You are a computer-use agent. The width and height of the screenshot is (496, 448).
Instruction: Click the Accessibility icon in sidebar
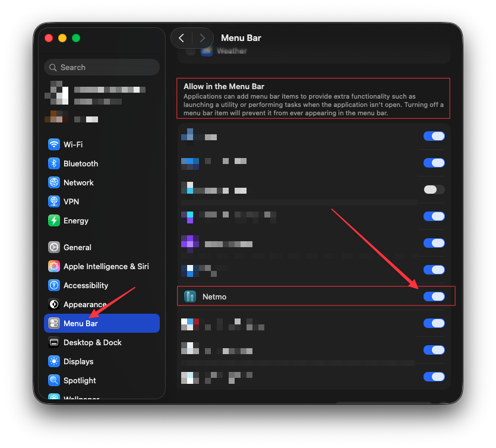tap(54, 285)
